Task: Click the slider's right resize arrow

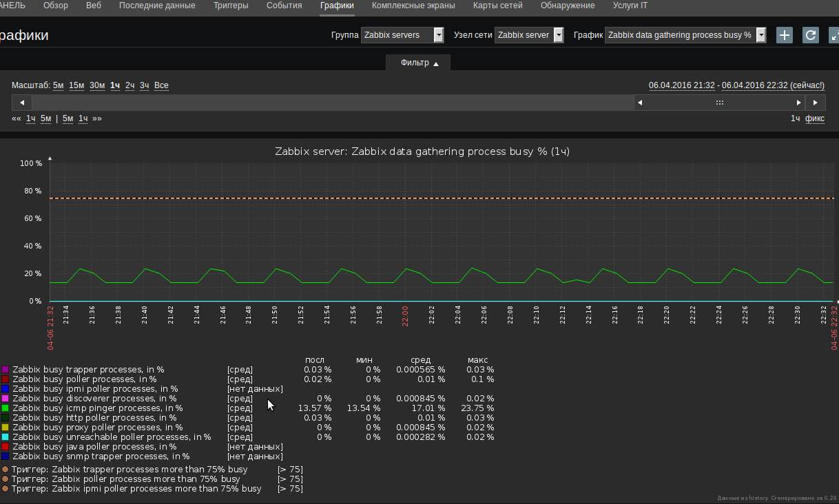Action: pos(798,103)
